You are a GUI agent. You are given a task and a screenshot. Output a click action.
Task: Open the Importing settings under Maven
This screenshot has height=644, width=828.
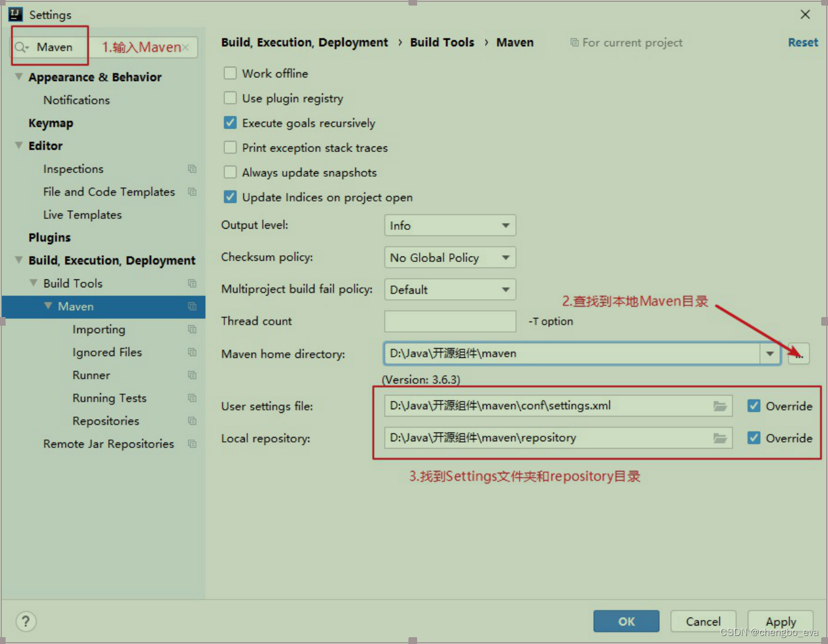click(99, 329)
